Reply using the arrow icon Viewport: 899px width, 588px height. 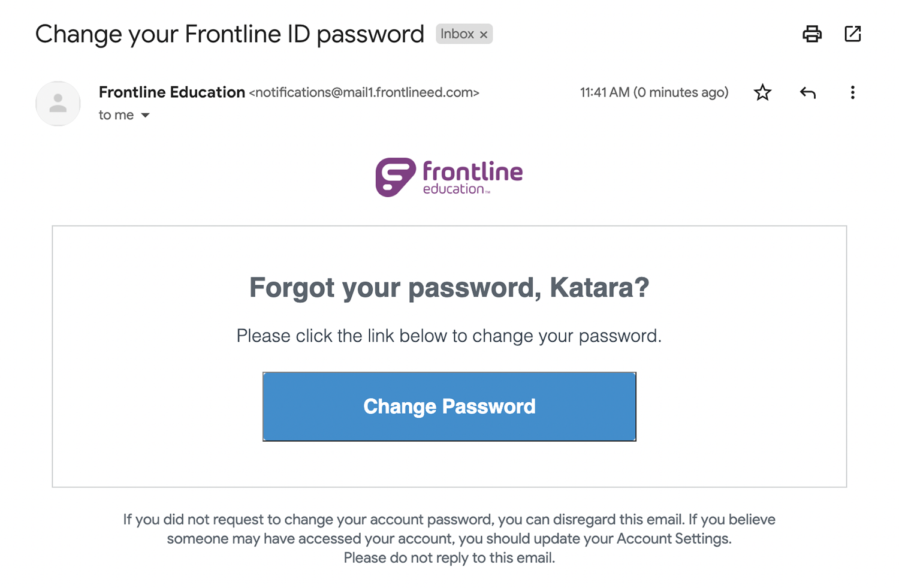click(x=807, y=92)
